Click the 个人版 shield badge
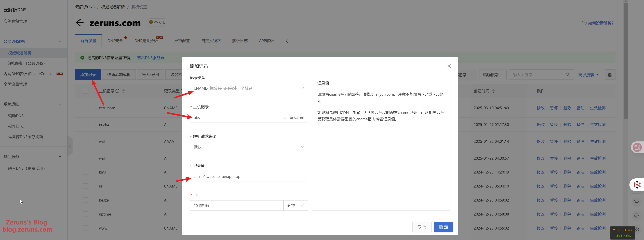Image resolution: width=644 pixels, height=240 pixels. (x=157, y=22)
